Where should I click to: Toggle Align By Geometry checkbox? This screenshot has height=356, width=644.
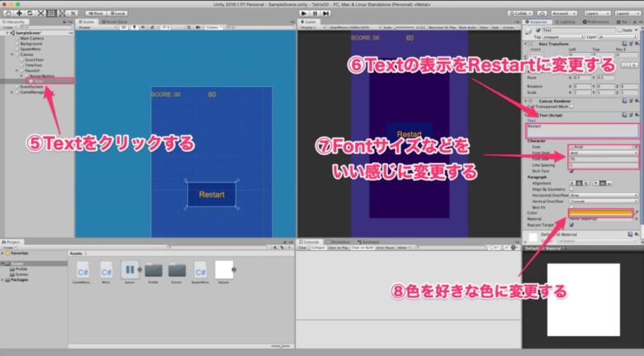(x=571, y=189)
